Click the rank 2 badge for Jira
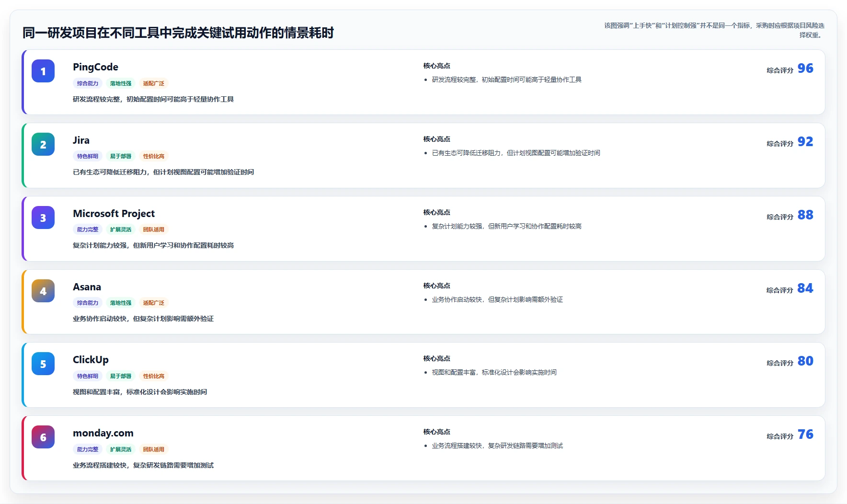The image size is (847, 504). pos(43,145)
